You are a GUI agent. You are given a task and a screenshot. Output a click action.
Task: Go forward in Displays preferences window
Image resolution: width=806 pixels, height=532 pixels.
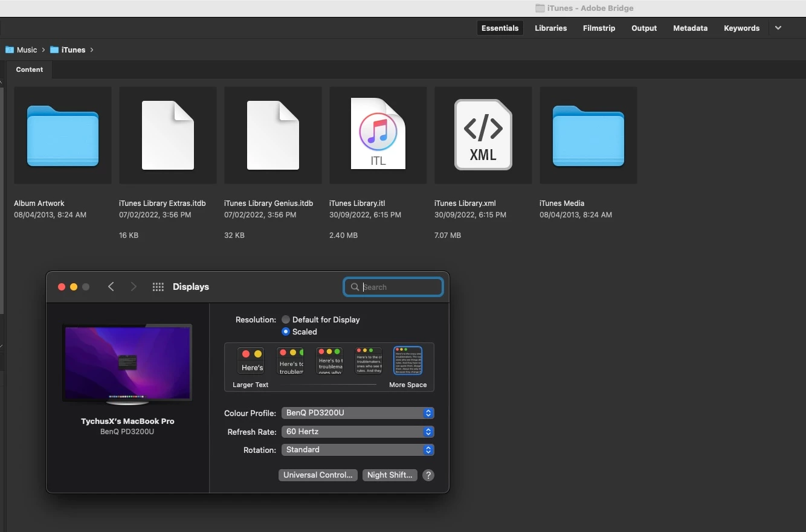(x=134, y=287)
